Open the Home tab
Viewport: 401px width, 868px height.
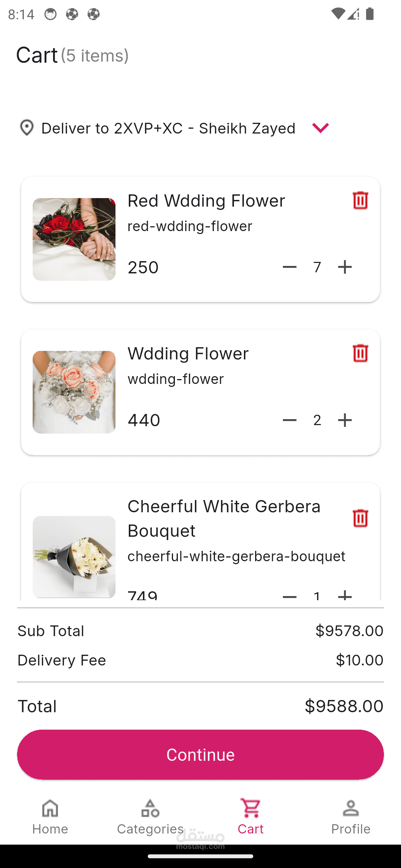click(x=50, y=817)
